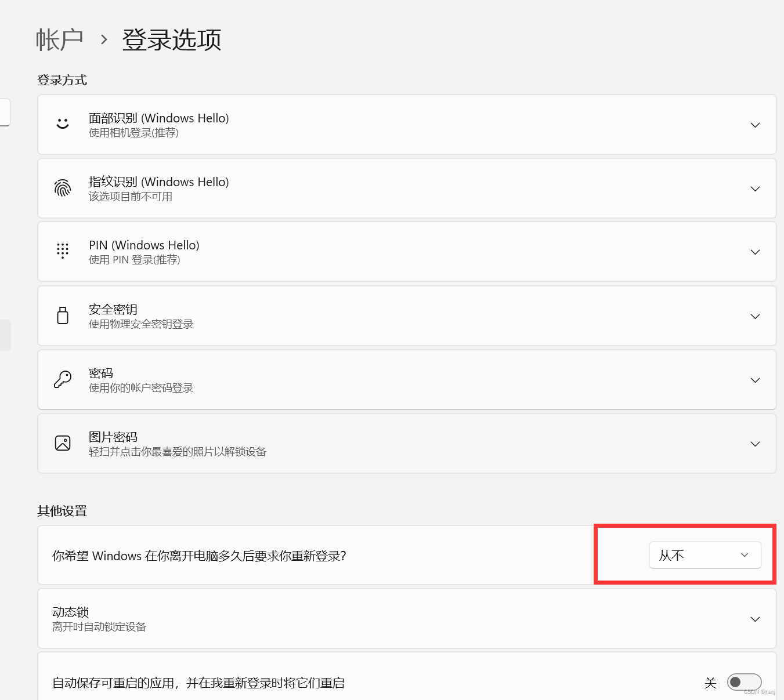Screen dimensions: 784x700
Task: Click the picture password image icon
Action: coord(63,443)
